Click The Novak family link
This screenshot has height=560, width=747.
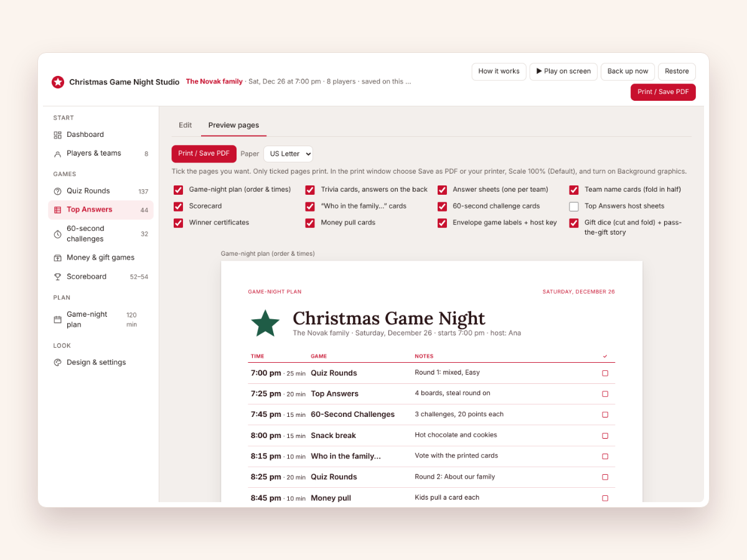(214, 82)
